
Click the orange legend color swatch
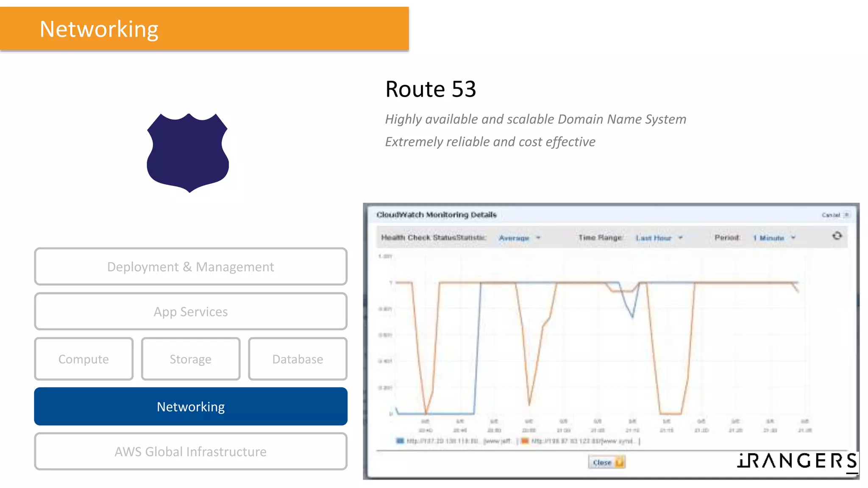(x=525, y=441)
